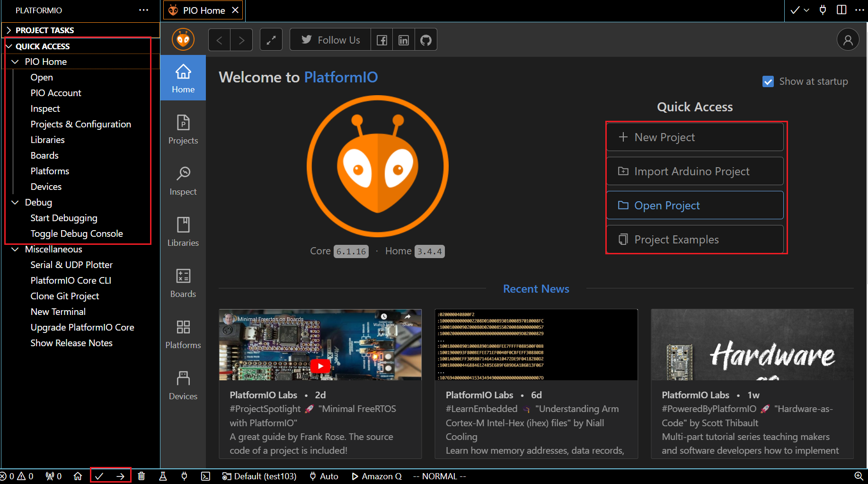The width and height of the screenshot is (868, 484).
Task: Open the Inspect section icon
Action: click(x=183, y=180)
